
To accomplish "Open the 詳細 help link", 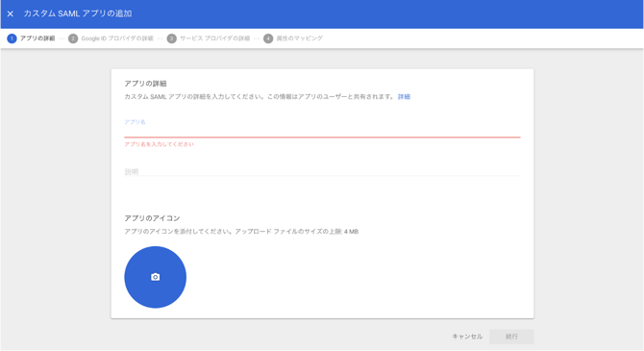I will pyautogui.click(x=404, y=96).
